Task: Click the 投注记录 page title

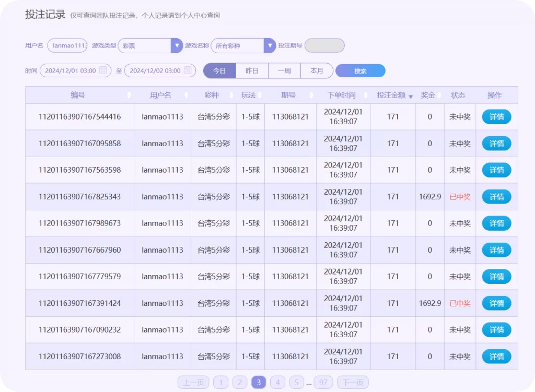Action: click(45, 14)
